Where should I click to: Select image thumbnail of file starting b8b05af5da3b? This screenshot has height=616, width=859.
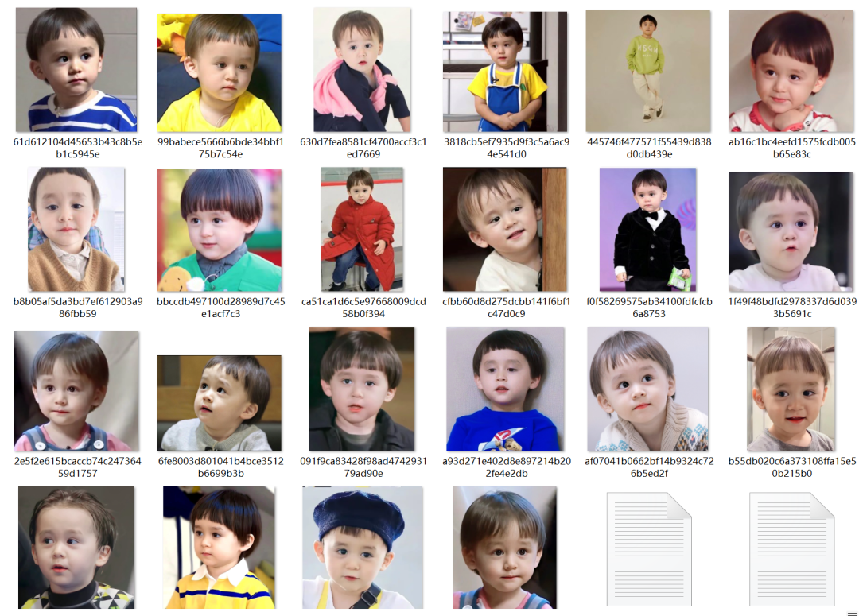point(76,230)
